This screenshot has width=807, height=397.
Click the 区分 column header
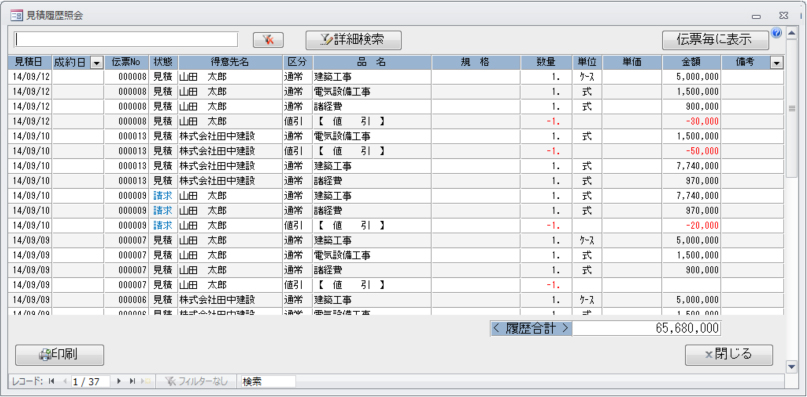[x=297, y=62]
